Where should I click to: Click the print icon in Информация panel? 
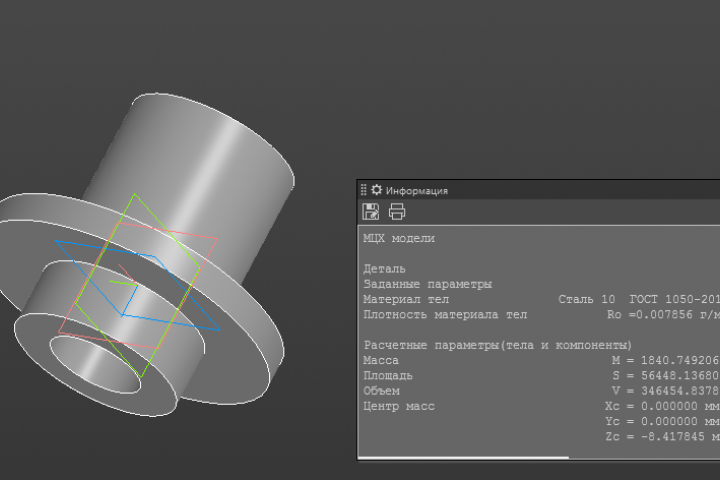397,212
